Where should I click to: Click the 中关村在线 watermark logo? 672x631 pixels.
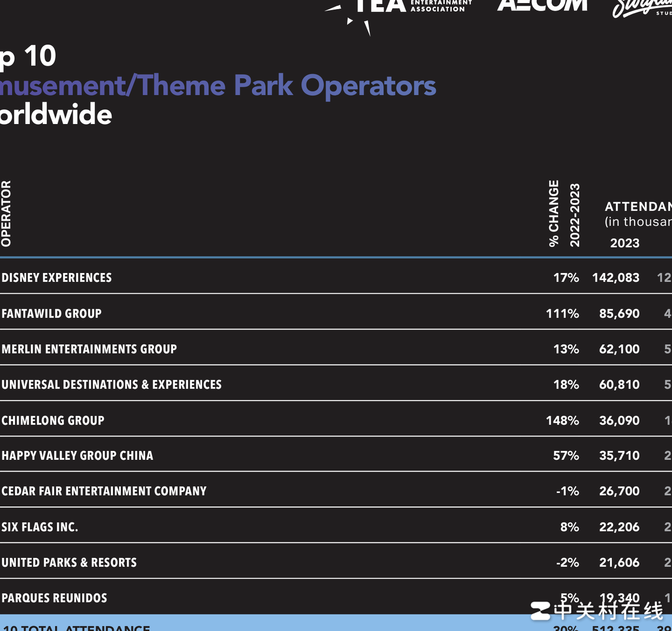pos(596,611)
